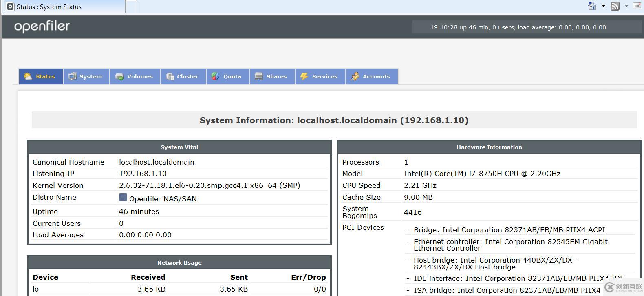Click the Status sun-cloud icon
The width and height of the screenshot is (644, 296).
pos(28,76)
